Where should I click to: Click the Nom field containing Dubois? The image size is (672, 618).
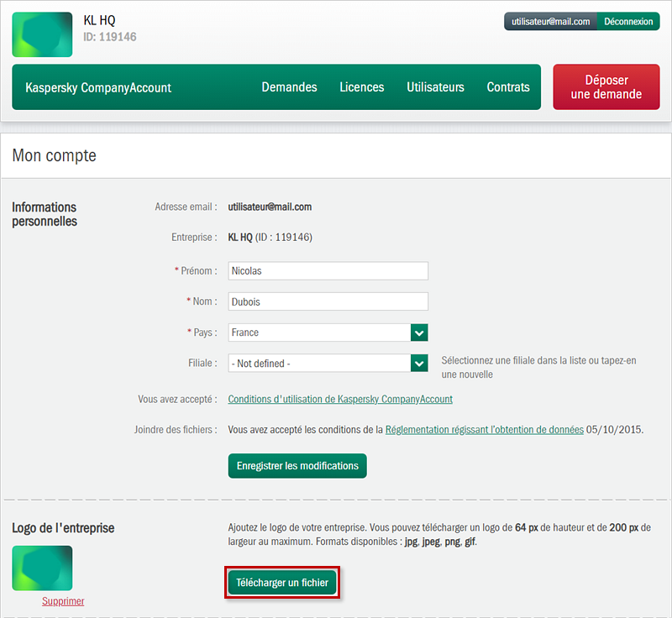point(328,301)
